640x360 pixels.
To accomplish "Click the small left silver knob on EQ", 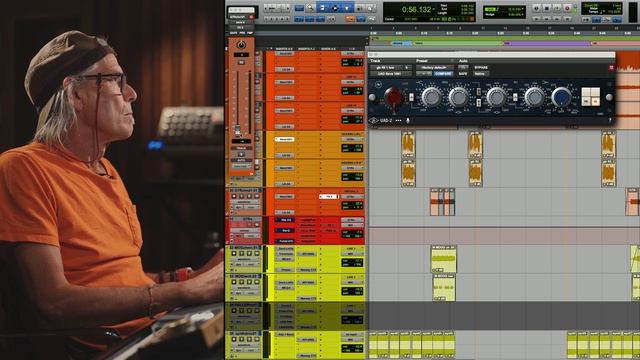I will [372, 97].
